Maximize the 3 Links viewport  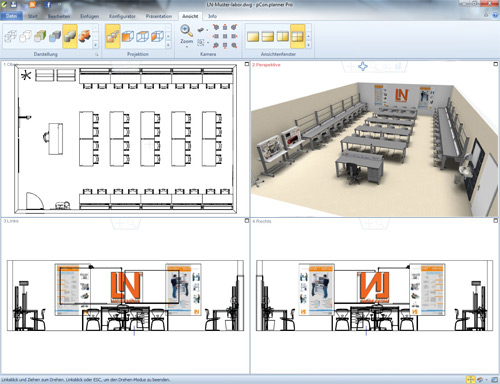[247, 220]
